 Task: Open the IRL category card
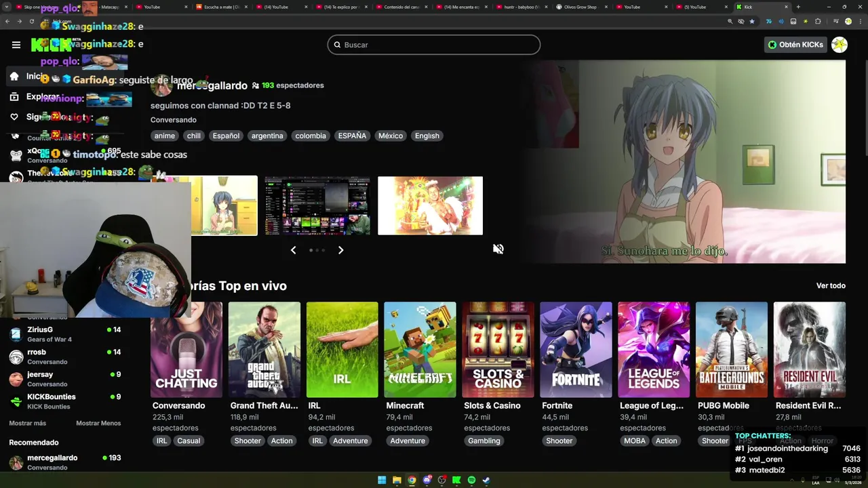tap(342, 350)
